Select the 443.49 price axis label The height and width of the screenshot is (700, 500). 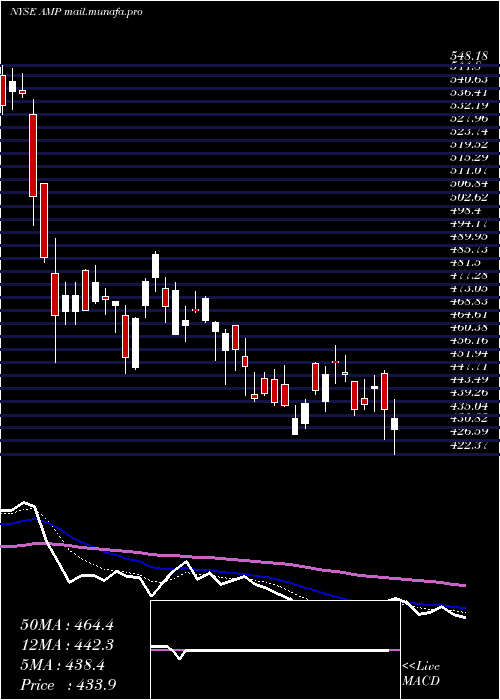[468, 380]
